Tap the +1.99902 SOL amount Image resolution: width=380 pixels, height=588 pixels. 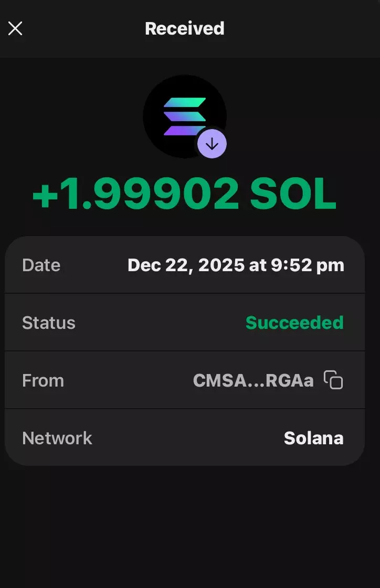coord(184,195)
